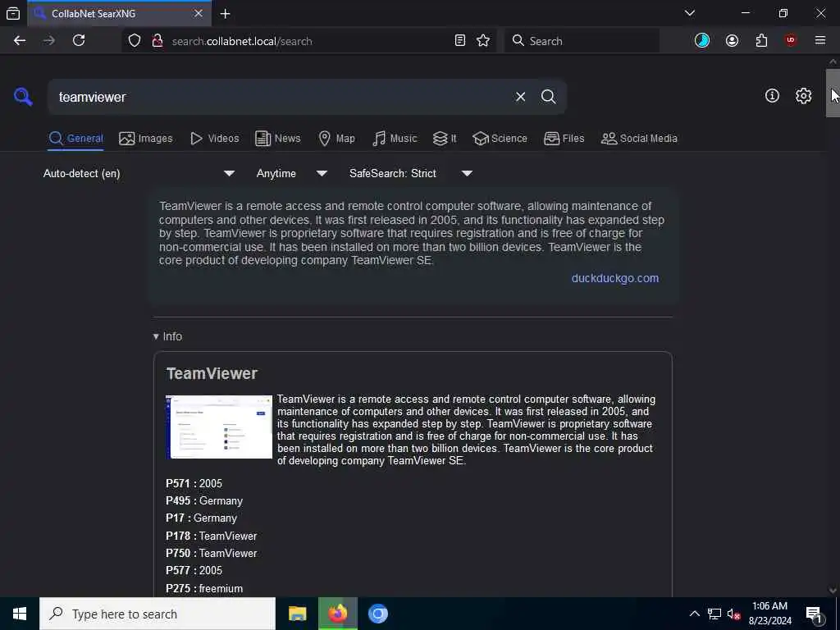The height and width of the screenshot is (630, 840).
Task: Switch to the It category
Action: pyautogui.click(x=445, y=138)
